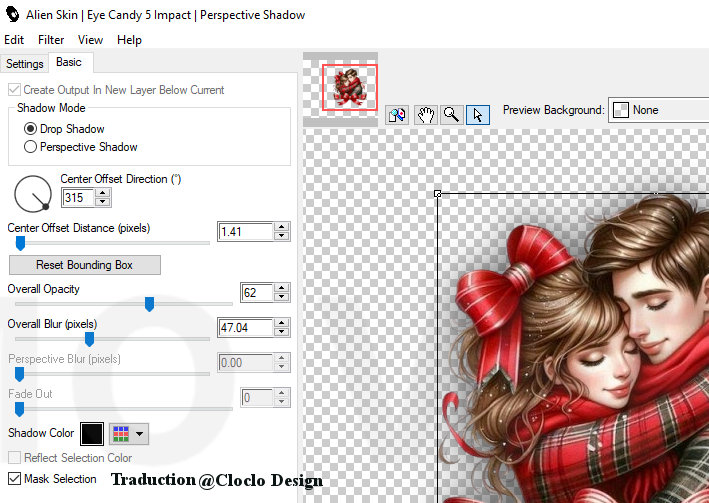Screen dimensions: 709x503
Task: Open the shadow color grid palette
Action: [121, 434]
